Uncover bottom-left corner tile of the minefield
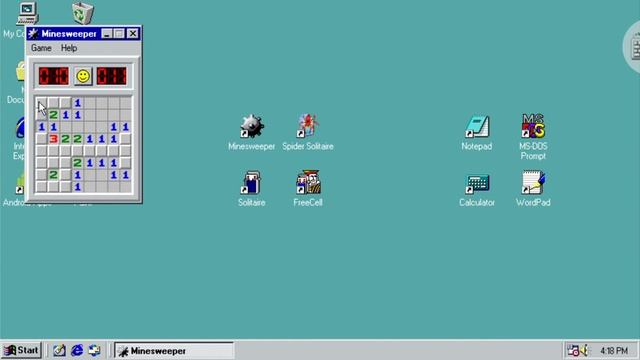Screen dimensions: 640x360 tap(41, 187)
